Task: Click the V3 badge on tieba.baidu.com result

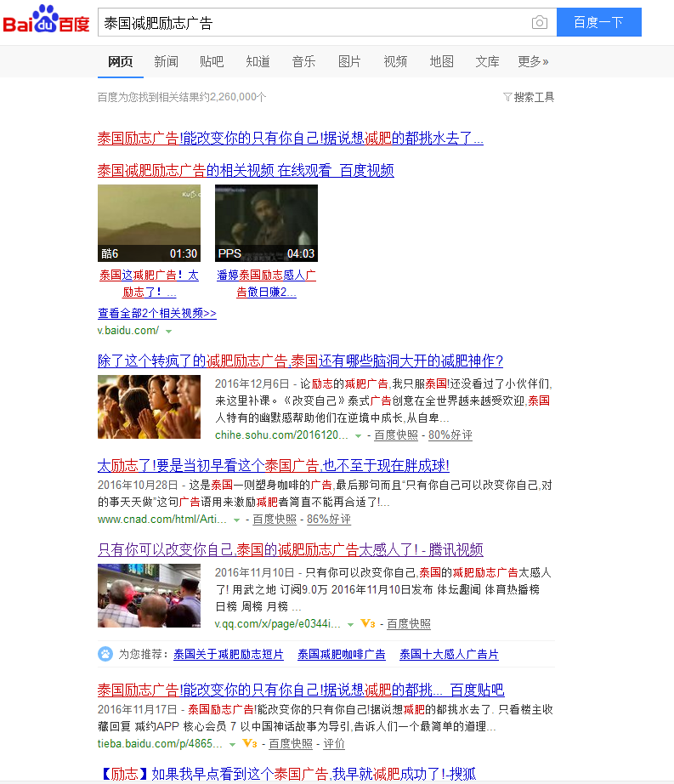Action: pyautogui.click(x=250, y=743)
